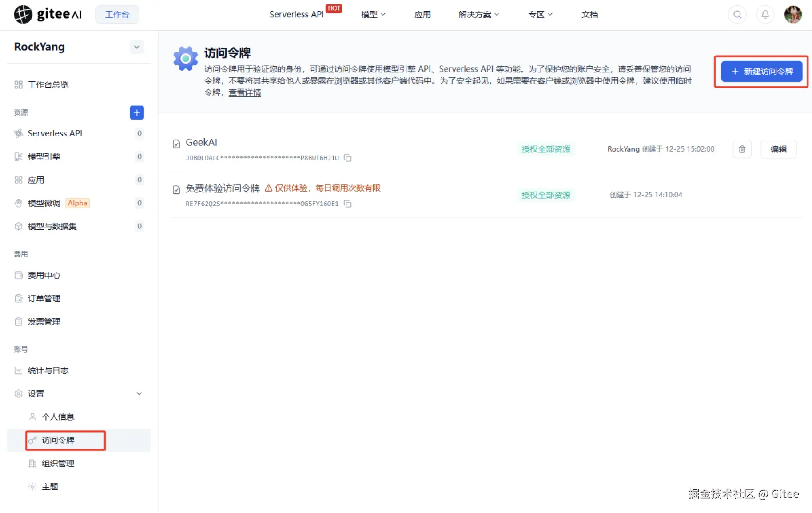Open the 模型 dropdown in top navigation
This screenshot has height=513, width=812.
pyautogui.click(x=373, y=15)
